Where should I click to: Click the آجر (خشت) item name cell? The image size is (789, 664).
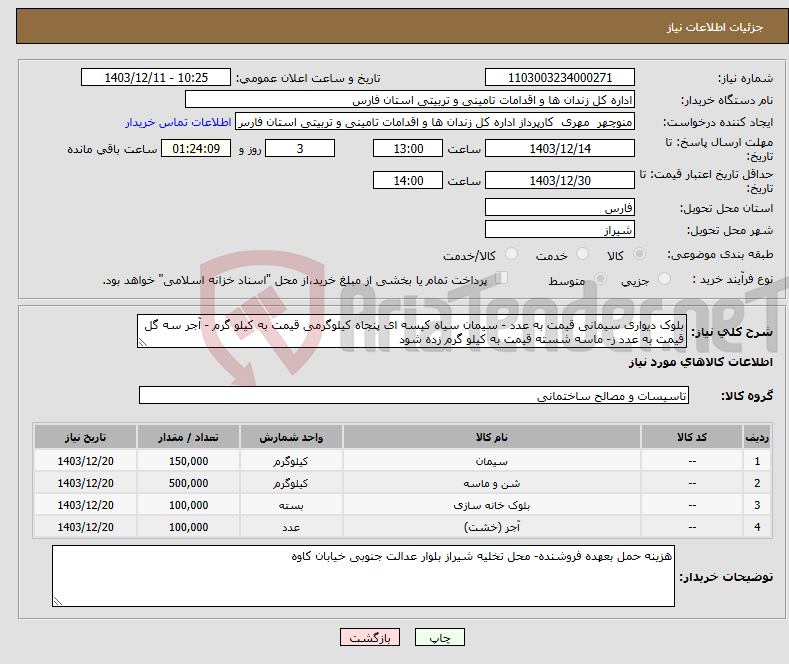click(x=492, y=527)
